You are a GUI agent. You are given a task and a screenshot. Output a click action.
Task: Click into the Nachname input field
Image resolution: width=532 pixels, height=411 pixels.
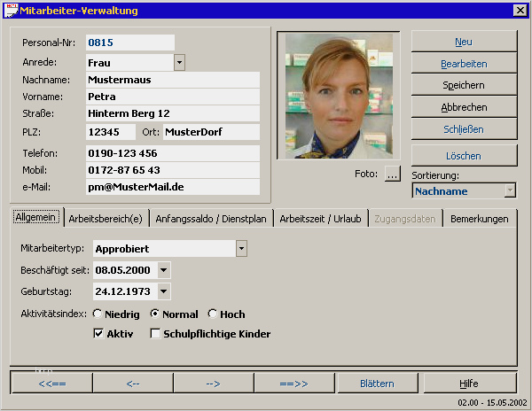(x=173, y=80)
